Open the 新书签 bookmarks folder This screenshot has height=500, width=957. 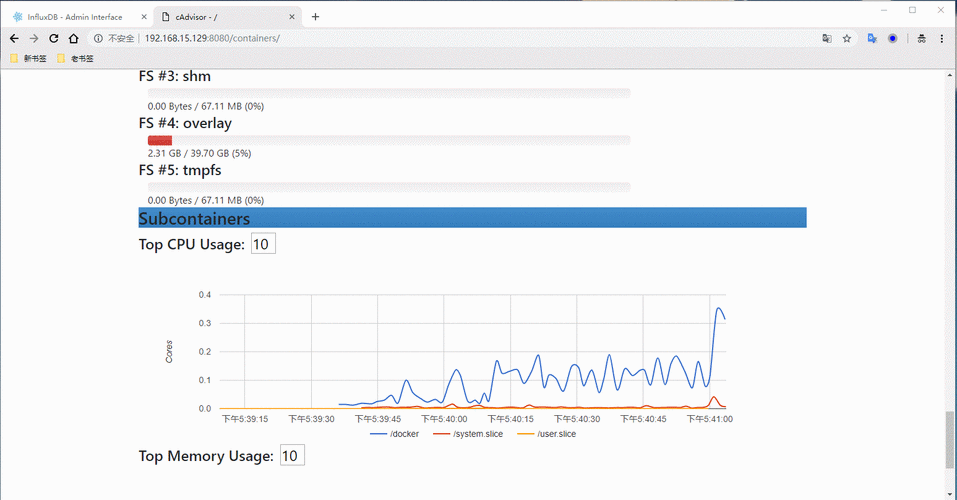[x=28, y=59]
